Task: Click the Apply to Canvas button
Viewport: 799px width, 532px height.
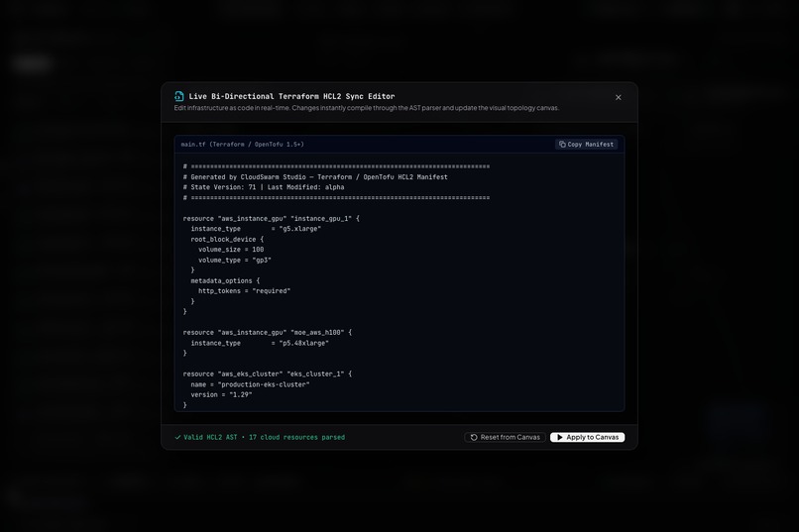Action: pyautogui.click(x=587, y=437)
